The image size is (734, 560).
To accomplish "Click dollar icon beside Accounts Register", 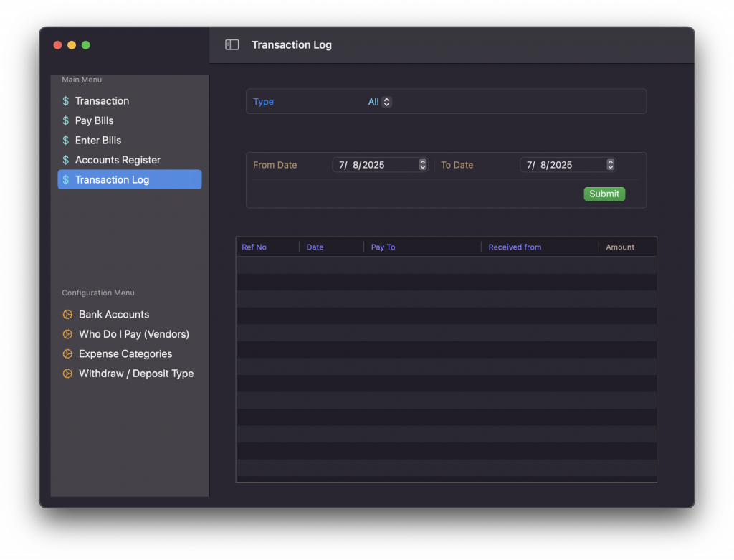I will click(66, 160).
